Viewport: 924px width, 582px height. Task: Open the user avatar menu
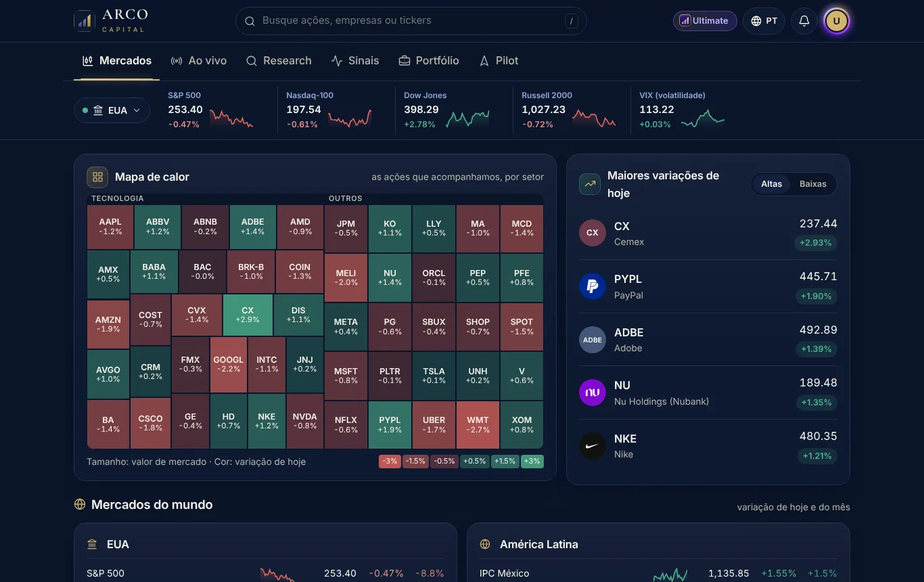point(836,21)
